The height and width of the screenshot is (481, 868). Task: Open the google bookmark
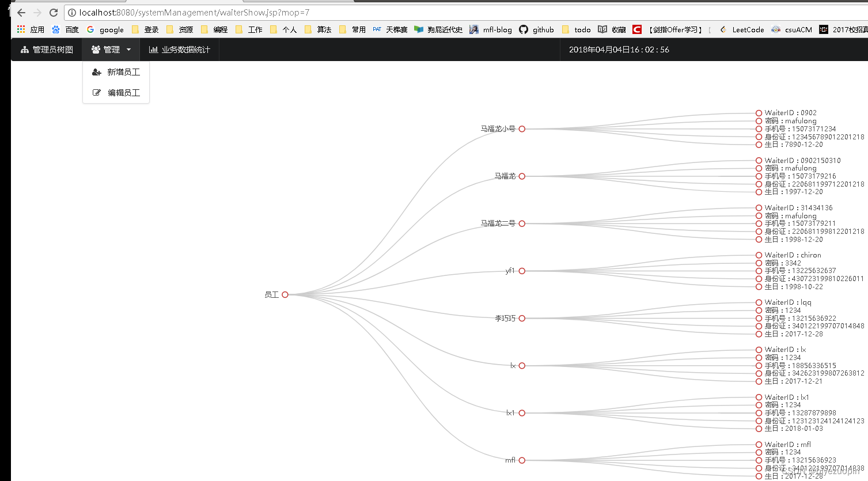click(105, 29)
